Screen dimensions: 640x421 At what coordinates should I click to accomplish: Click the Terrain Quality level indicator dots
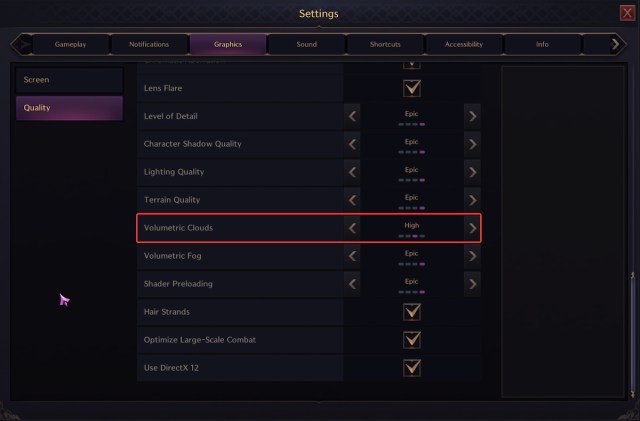point(412,208)
